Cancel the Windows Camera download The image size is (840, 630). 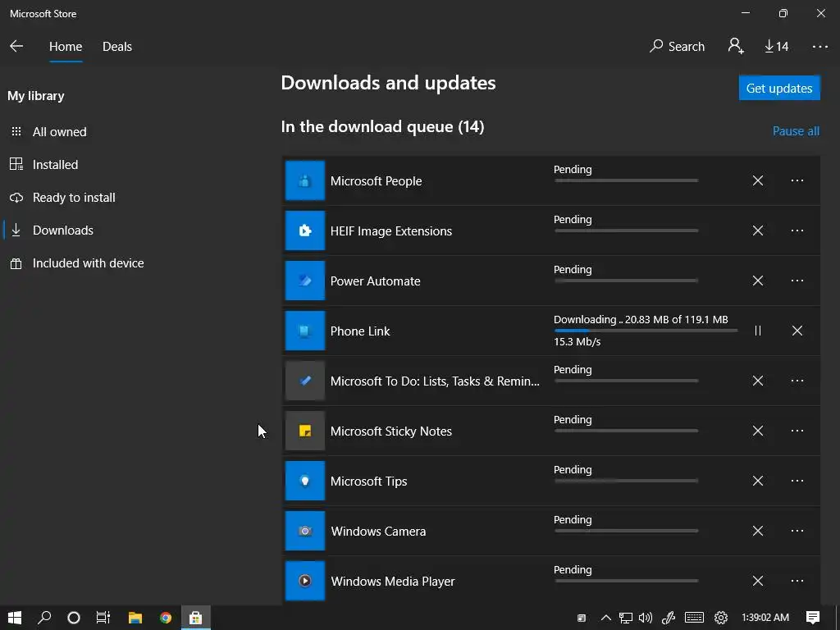(757, 531)
